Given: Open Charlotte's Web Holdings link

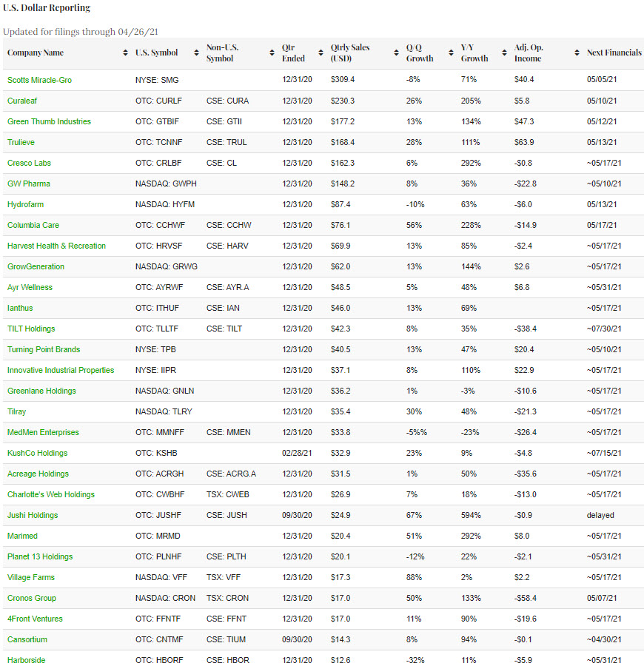Looking at the screenshot, I should [51, 494].
